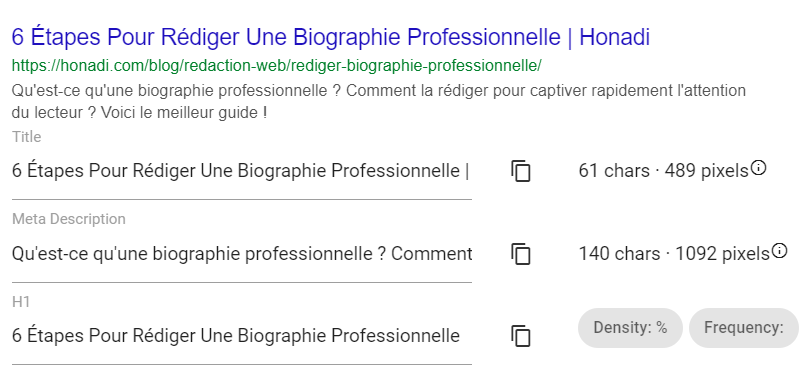Click preview snippet line ending 'rapidement l'attention'
Image resolution: width=809 pixels, height=391 pixels.
coord(379,91)
